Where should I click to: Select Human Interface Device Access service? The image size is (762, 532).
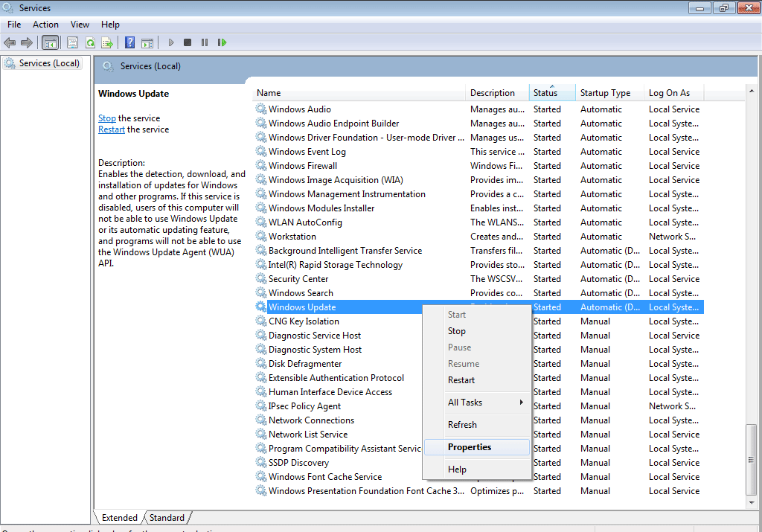click(478, 391)
